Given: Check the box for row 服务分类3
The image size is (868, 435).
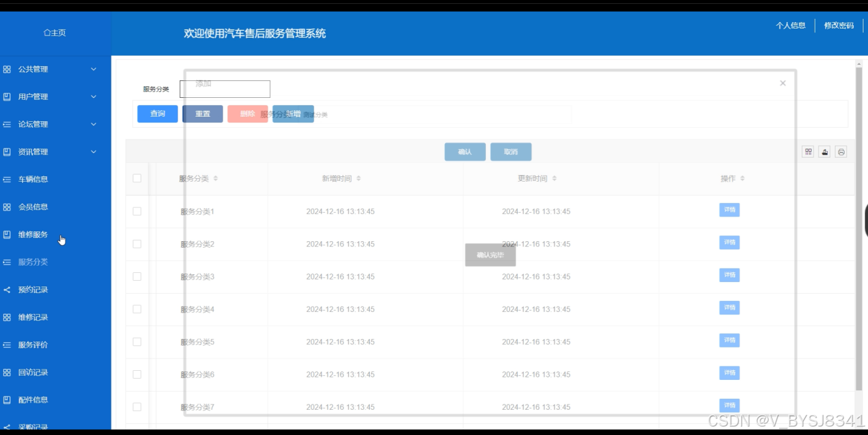Looking at the screenshot, I should tap(137, 276).
